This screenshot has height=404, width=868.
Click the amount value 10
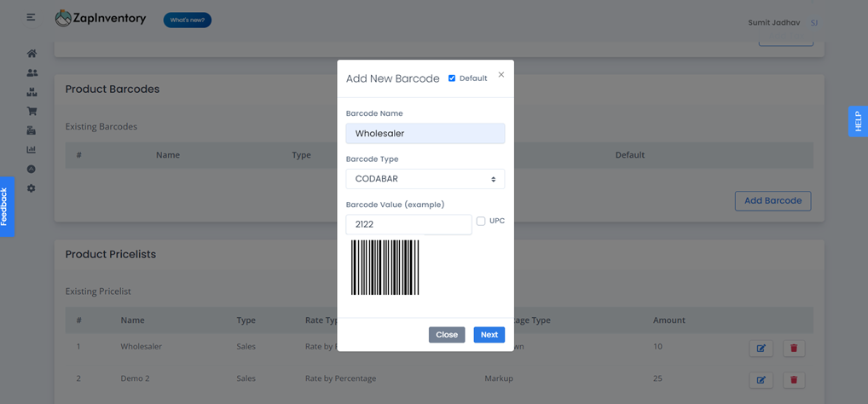657,346
